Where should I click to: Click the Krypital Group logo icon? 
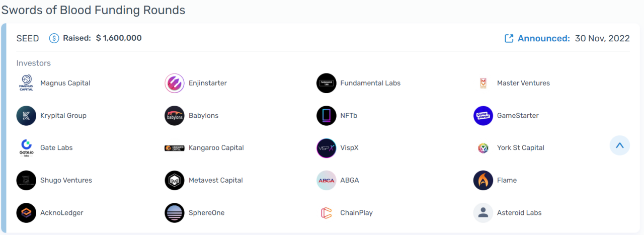pyautogui.click(x=26, y=116)
